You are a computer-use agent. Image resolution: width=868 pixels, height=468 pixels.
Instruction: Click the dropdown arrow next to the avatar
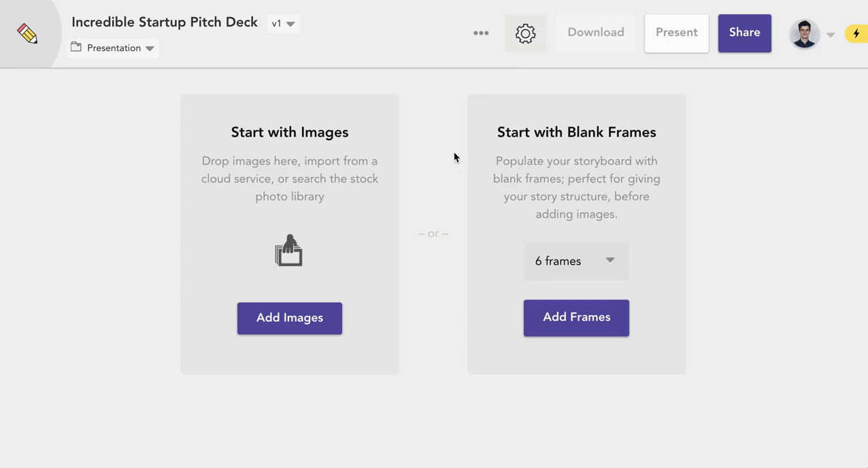click(x=830, y=33)
